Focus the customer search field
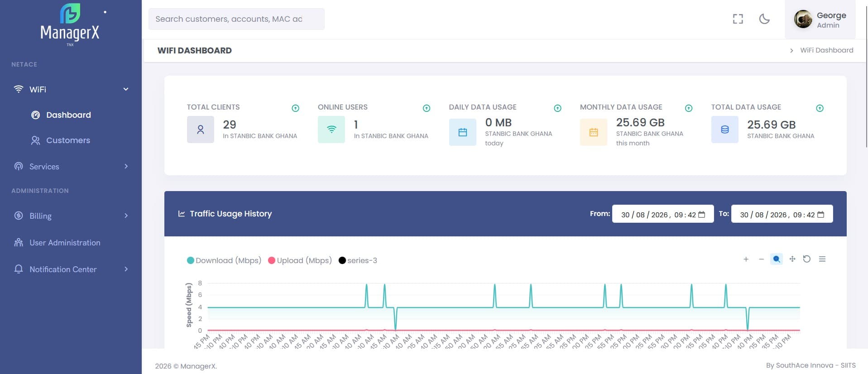 point(236,19)
